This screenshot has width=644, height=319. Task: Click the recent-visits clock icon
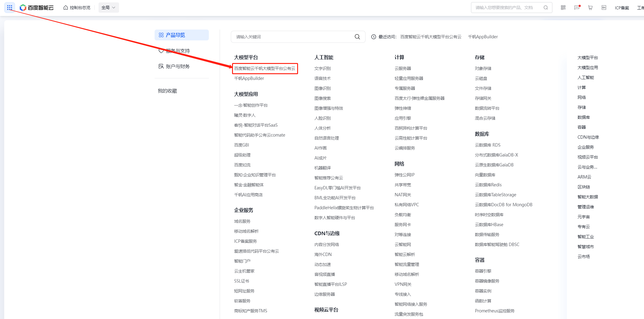coord(374,37)
